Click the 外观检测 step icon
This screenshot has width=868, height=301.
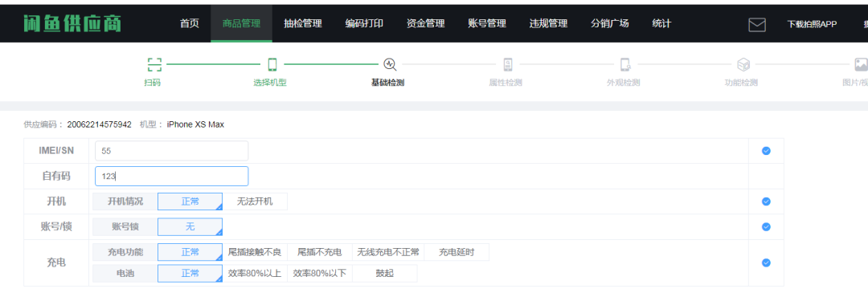[x=625, y=65]
